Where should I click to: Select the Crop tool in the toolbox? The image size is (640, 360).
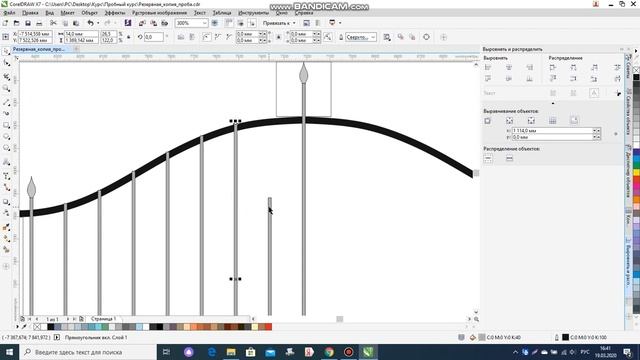6,76
